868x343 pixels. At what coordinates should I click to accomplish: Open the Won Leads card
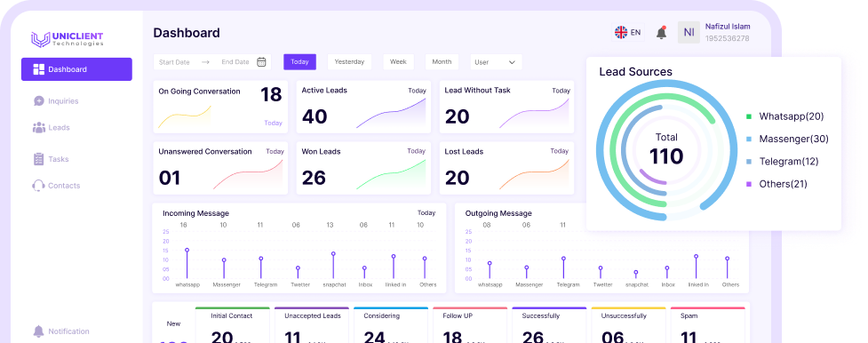point(363,168)
